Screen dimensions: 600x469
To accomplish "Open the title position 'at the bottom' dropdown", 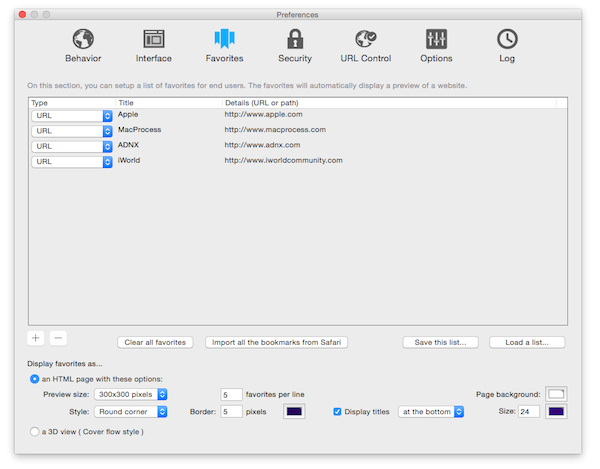I will click(x=431, y=411).
